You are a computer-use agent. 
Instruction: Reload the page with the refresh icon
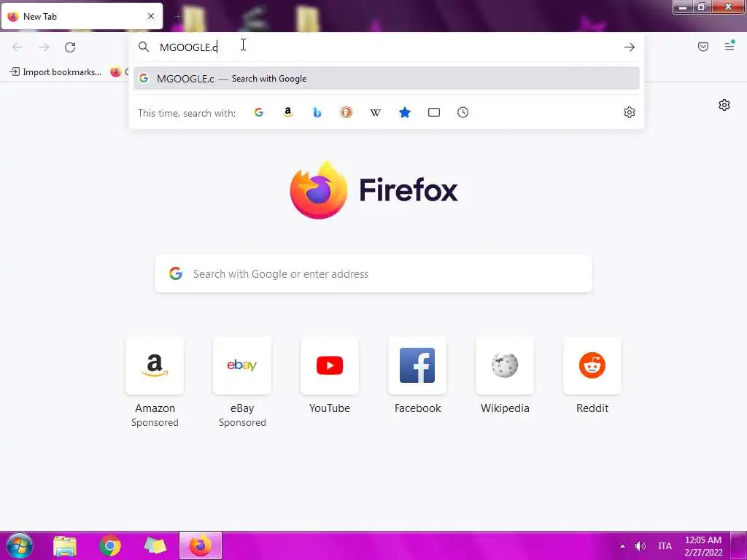(x=70, y=47)
